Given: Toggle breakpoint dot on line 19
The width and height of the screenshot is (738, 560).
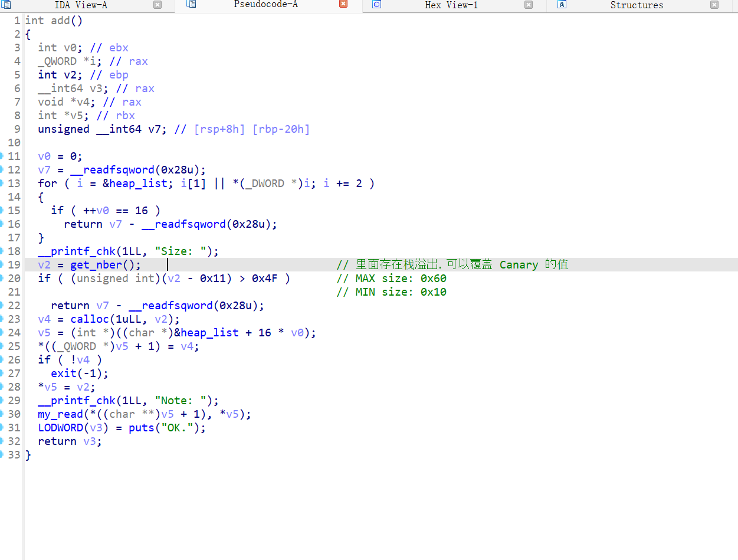Looking at the screenshot, I should point(2,265).
